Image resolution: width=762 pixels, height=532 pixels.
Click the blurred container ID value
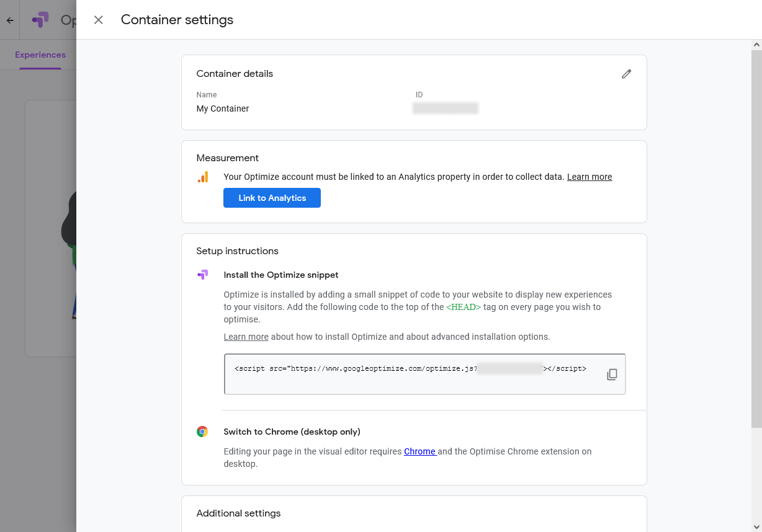point(446,109)
